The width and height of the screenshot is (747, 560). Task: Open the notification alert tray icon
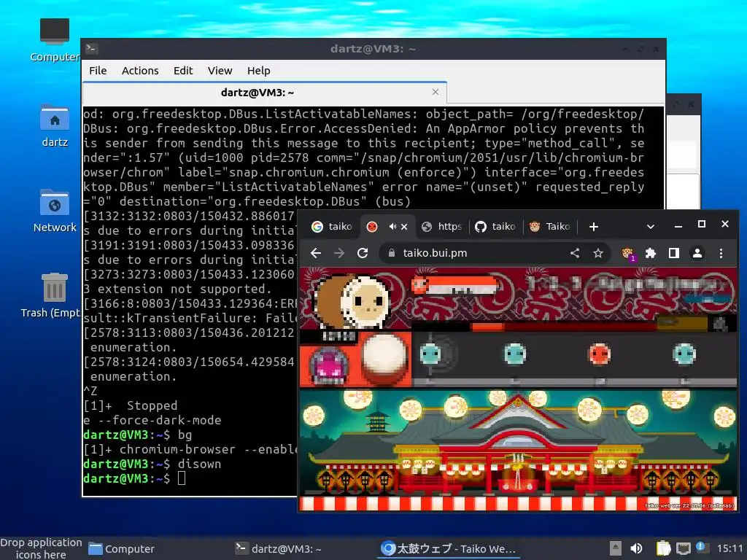pos(701,548)
